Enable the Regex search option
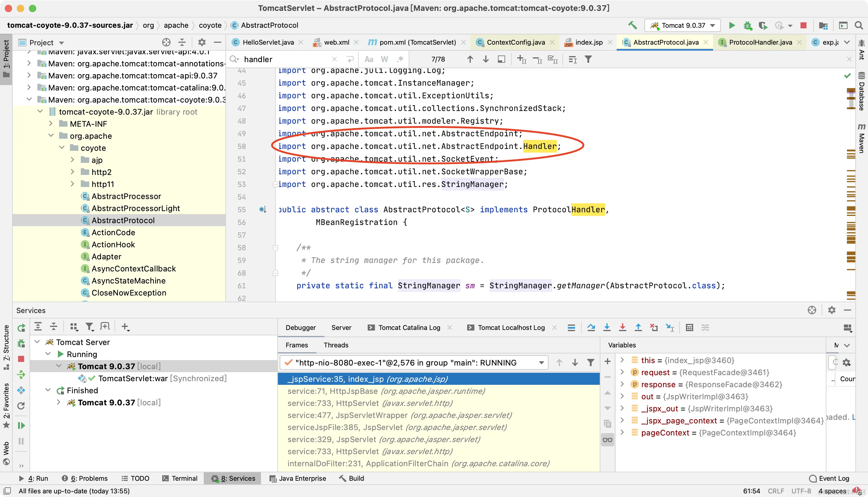The width and height of the screenshot is (868, 497). coord(400,59)
